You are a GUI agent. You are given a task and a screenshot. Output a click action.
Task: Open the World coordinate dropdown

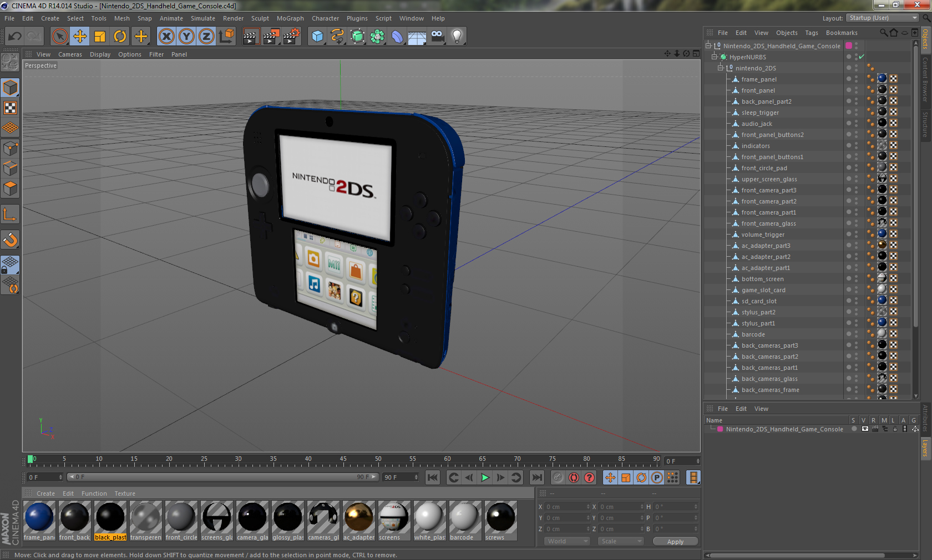click(567, 541)
